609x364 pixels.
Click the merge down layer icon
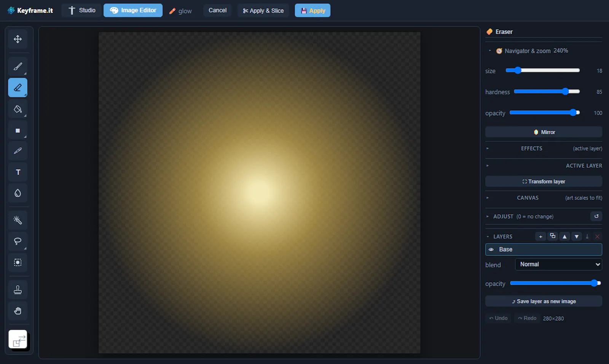(587, 237)
